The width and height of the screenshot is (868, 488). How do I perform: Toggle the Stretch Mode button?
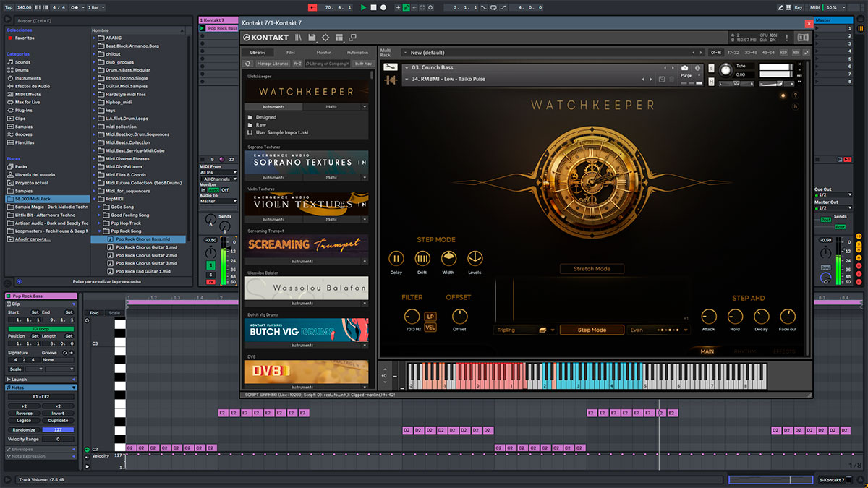pyautogui.click(x=592, y=269)
